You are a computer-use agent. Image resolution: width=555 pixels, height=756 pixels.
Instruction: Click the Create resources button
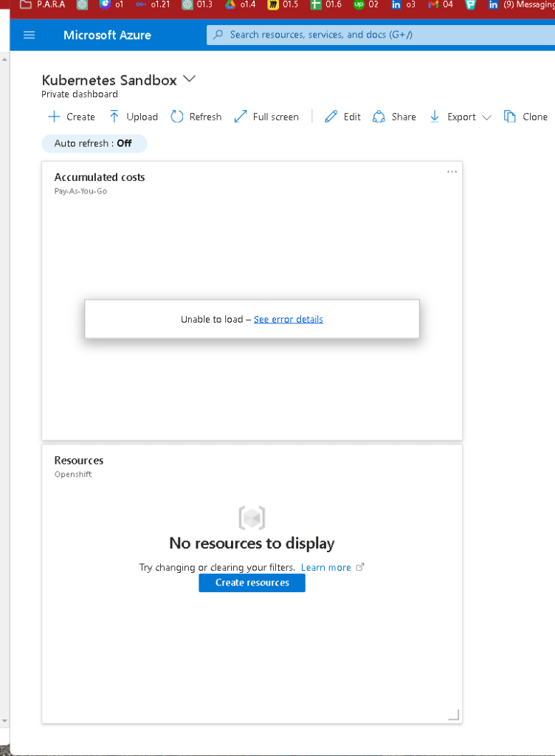point(252,583)
